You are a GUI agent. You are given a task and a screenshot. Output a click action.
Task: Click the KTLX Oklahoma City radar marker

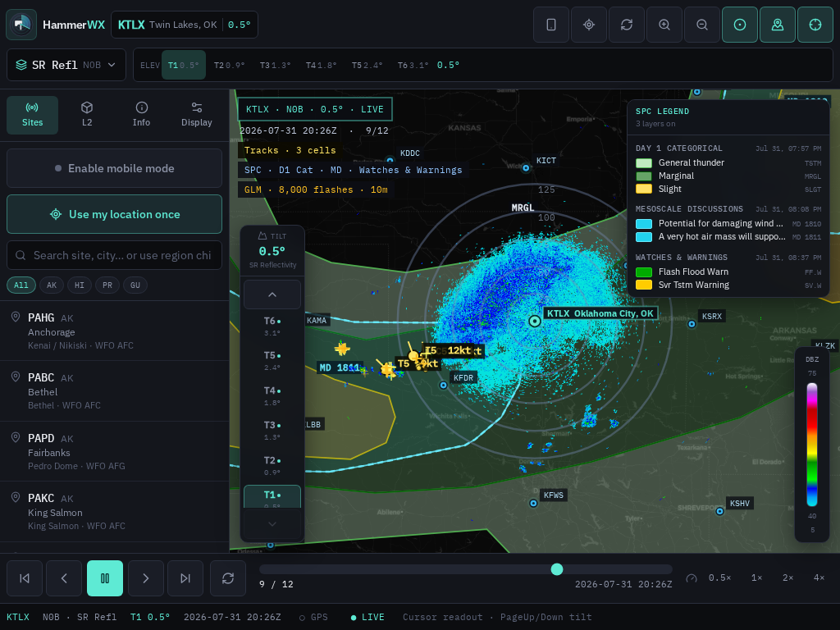[535, 321]
